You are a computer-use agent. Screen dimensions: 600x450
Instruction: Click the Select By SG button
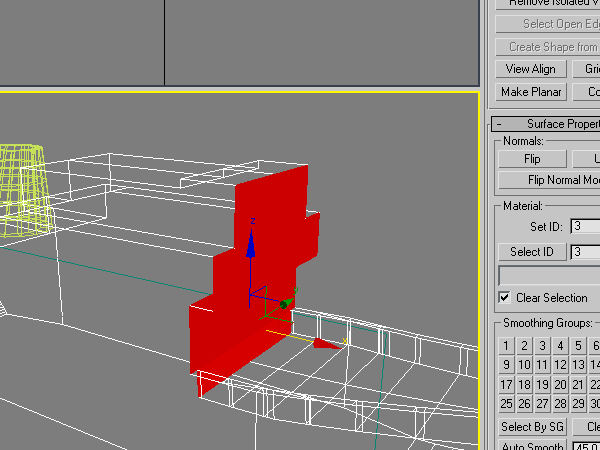(532, 427)
